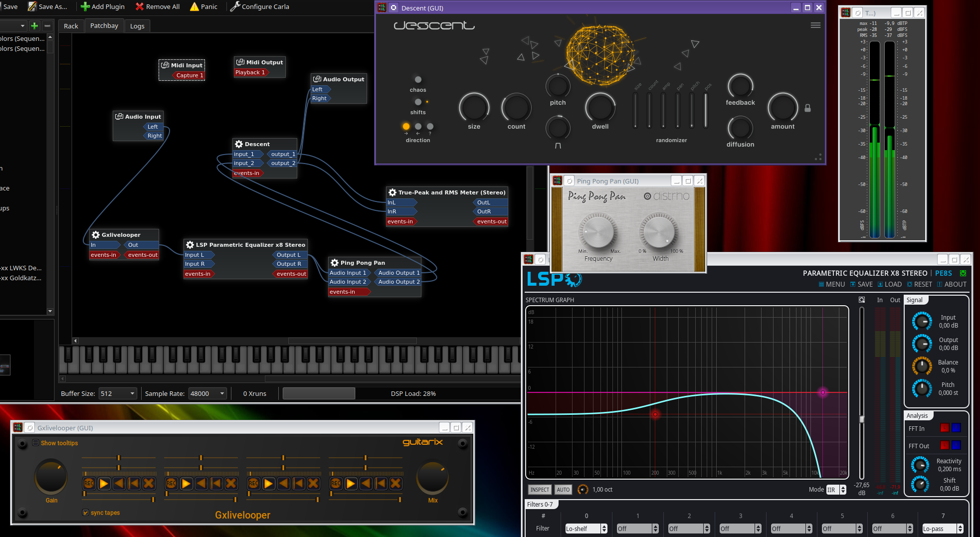Switch to the Rack tab

click(71, 26)
